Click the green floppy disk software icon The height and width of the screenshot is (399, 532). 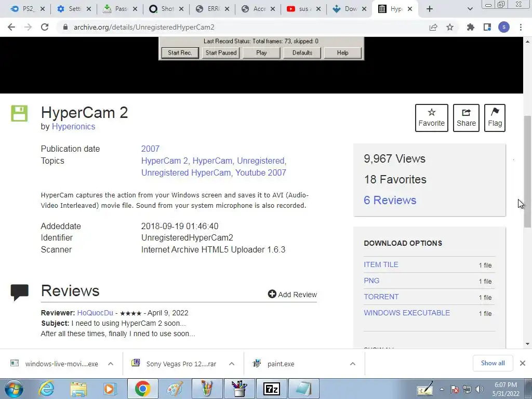pos(19,113)
